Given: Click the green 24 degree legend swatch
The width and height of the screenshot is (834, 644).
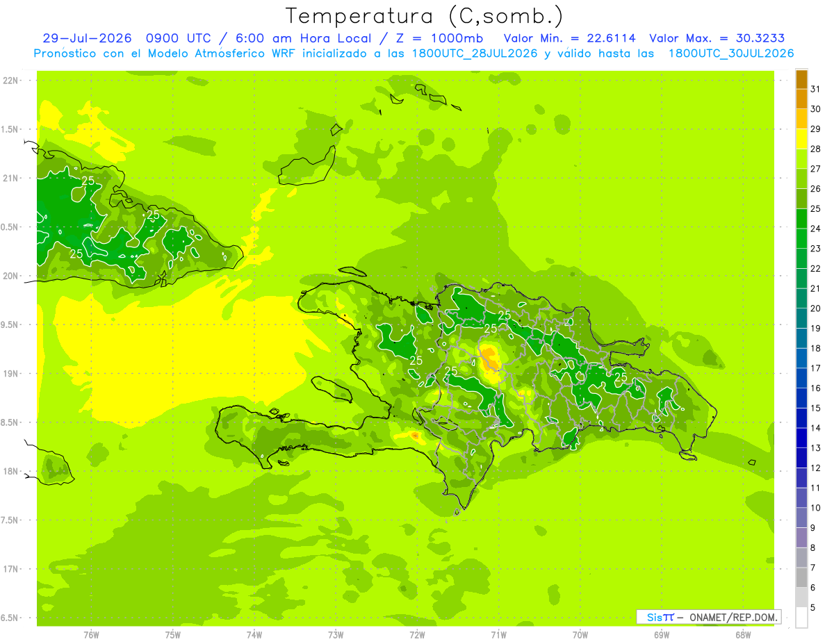Looking at the screenshot, I should (801, 219).
